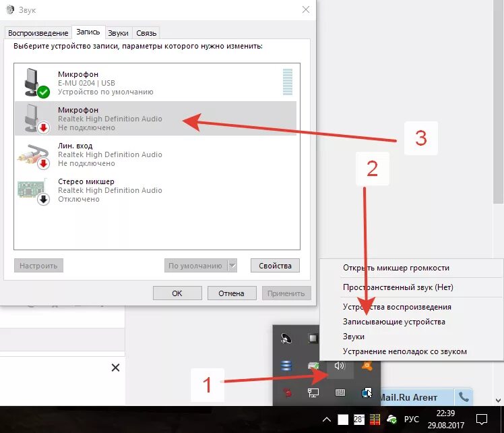Click the background window vertical scrollbar thumb
The width and height of the screenshot is (504, 433).
498,102
